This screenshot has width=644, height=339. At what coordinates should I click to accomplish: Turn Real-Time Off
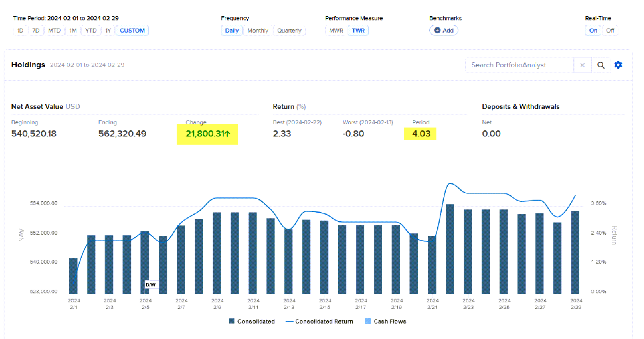(x=610, y=31)
